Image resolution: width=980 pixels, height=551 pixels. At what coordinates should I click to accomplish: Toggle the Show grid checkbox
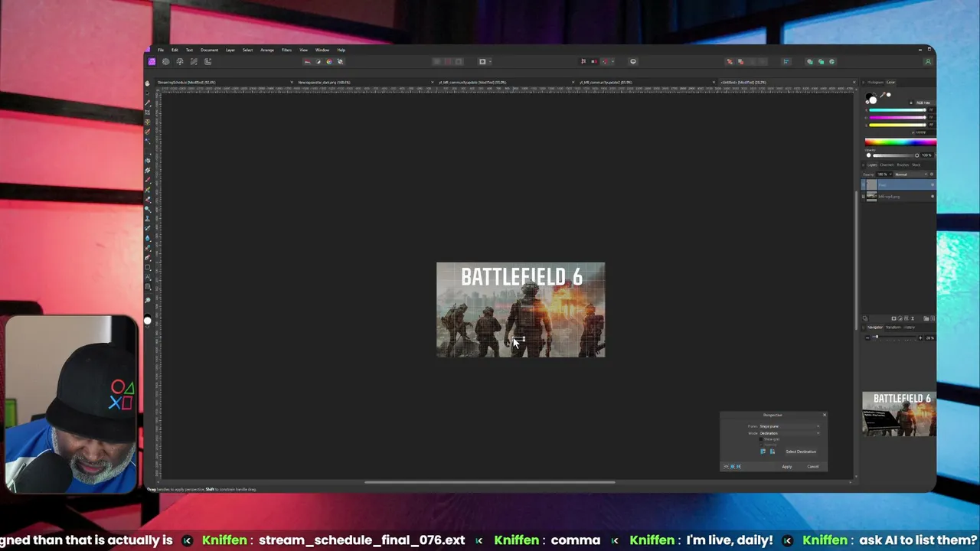click(760, 439)
